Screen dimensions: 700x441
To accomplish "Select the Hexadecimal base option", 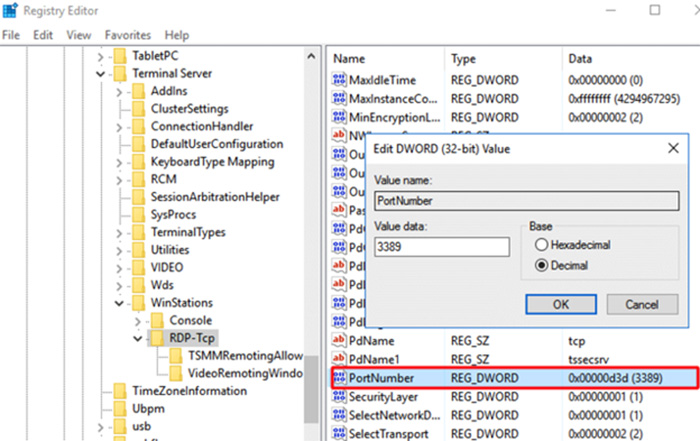I will [543, 246].
